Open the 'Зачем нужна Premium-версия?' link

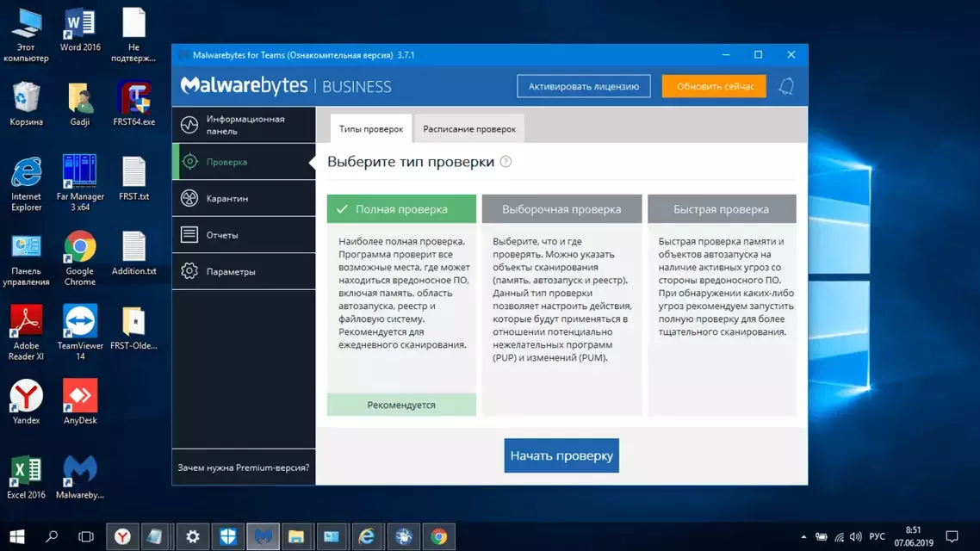point(243,467)
